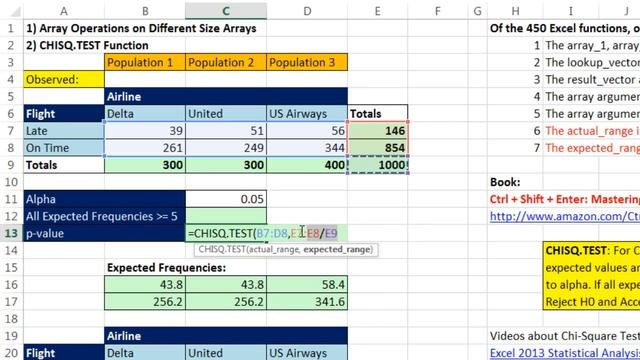Select row 13 header
The height and width of the screenshot is (360, 640).
click(x=11, y=233)
